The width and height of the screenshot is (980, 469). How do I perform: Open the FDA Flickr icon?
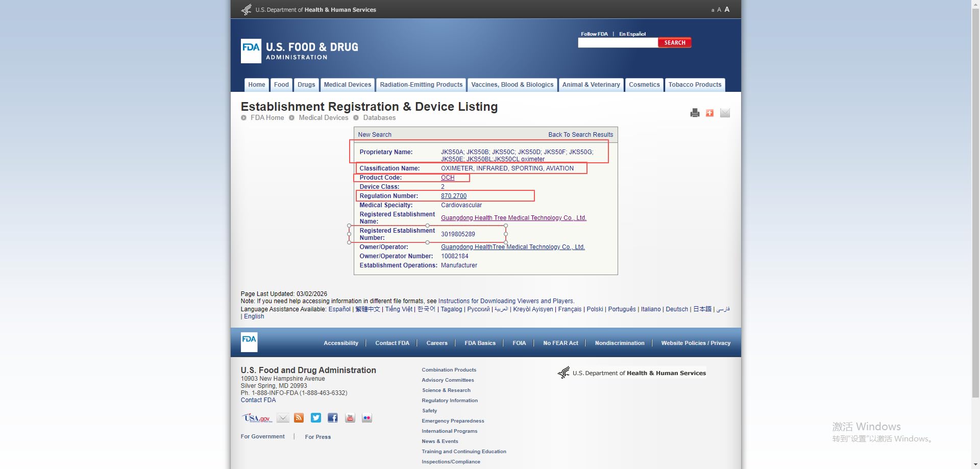[x=367, y=418]
